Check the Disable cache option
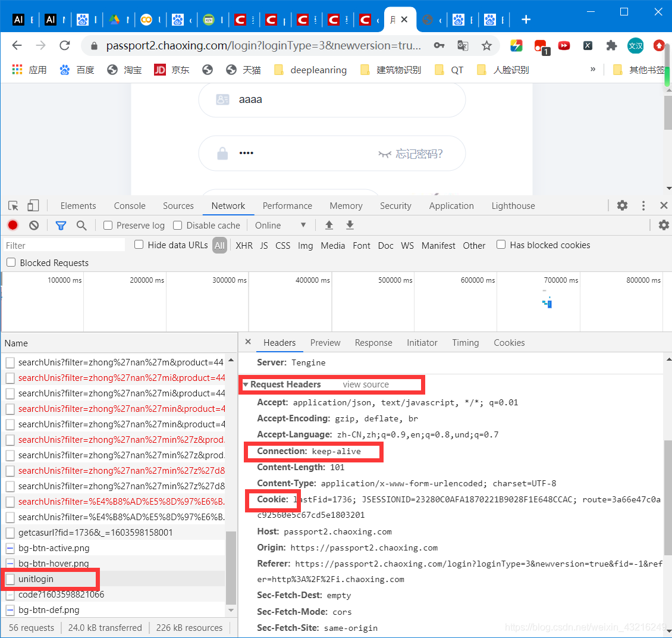This screenshot has width=672, height=638. [x=178, y=226]
